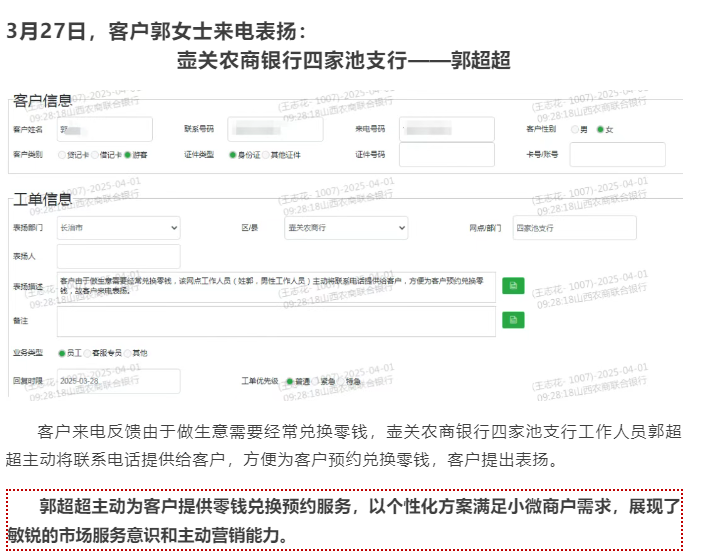This screenshot has height=559, width=703.
Task: Click the green icon beside 表扬描述 text box
Action: point(512,286)
